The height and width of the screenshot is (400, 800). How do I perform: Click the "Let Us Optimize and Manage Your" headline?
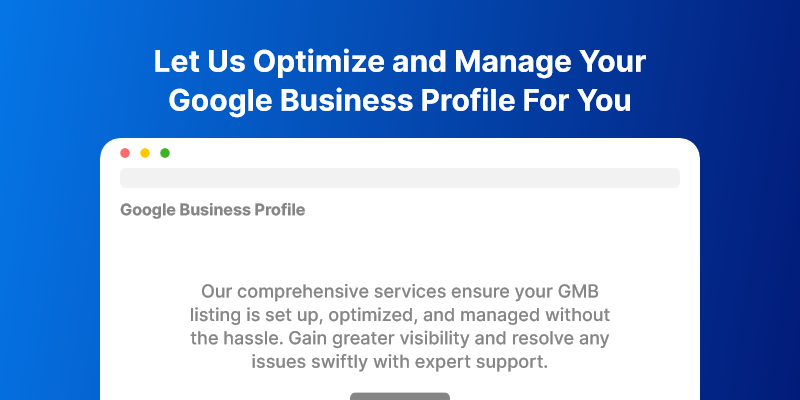point(400,62)
